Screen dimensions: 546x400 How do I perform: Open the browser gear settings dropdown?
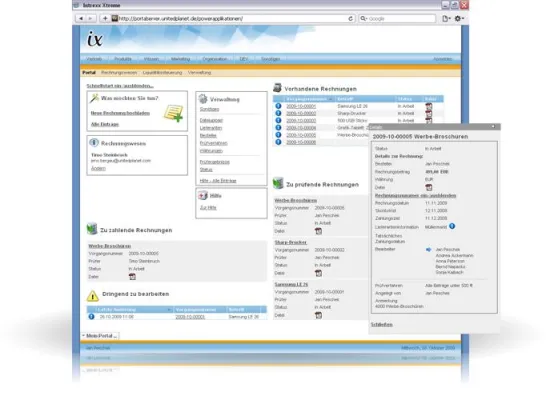click(459, 18)
